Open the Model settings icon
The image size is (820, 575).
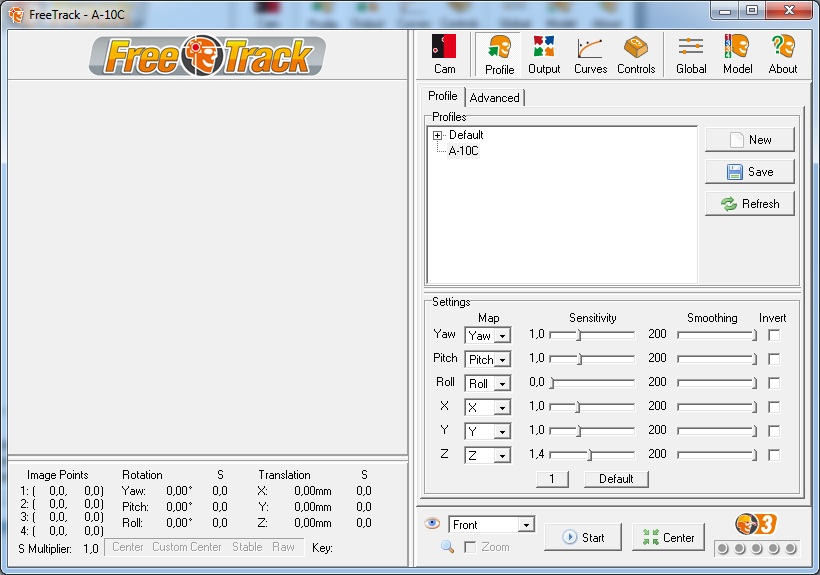point(737,54)
